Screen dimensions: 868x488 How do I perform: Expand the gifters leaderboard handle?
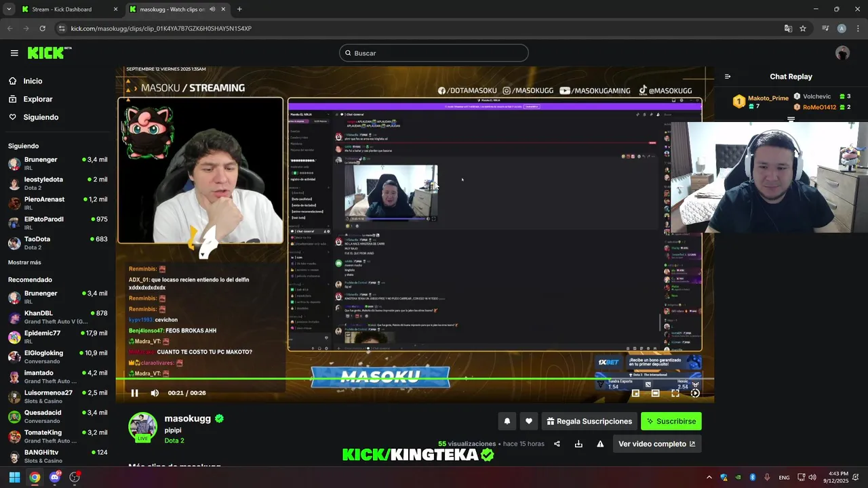791,119
